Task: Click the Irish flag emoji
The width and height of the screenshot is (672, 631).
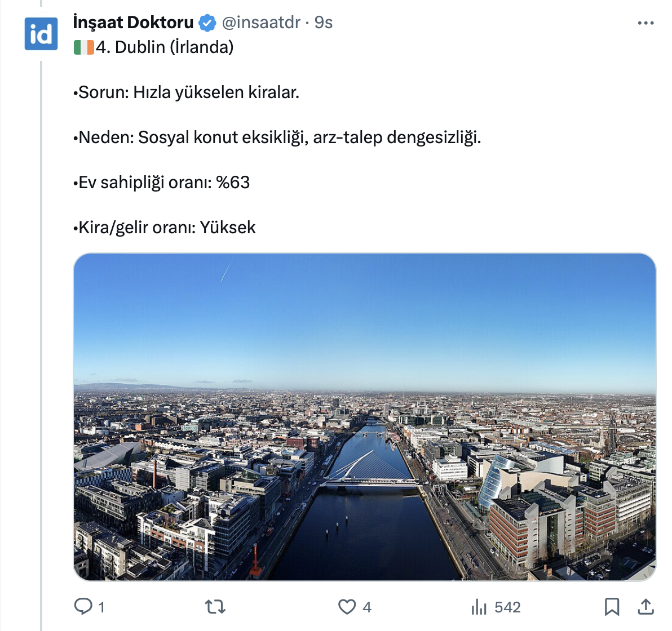Action: tap(83, 47)
